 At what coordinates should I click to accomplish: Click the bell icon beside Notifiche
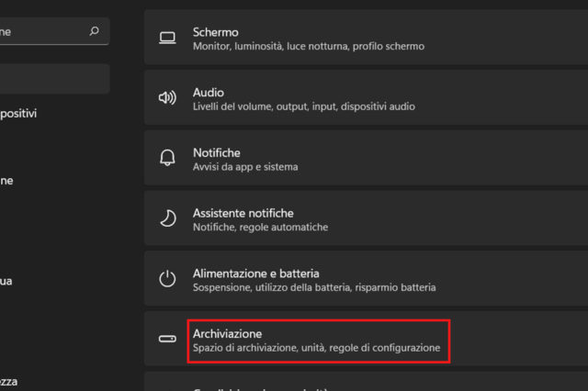tap(167, 158)
